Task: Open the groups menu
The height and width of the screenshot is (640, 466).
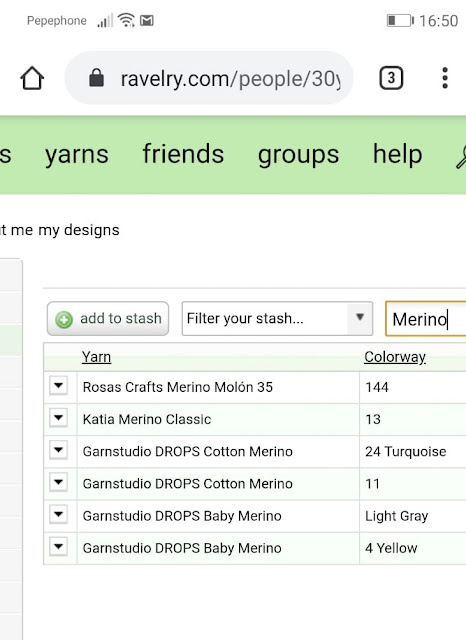Action: (298, 155)
